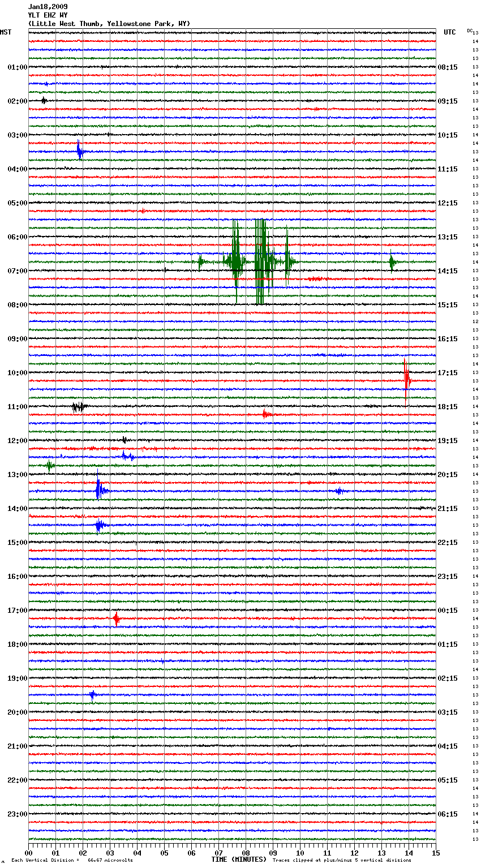Image resolution: width=481 pixels, height=868 pixels.
Task: Click the small green event near minute 13.4
Action: coord(392,262)
